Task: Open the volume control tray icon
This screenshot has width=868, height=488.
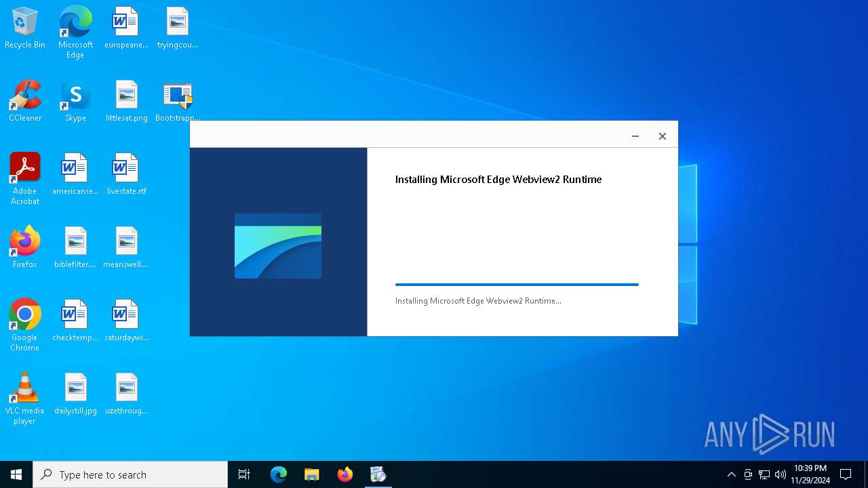Action: click(781, 474)
